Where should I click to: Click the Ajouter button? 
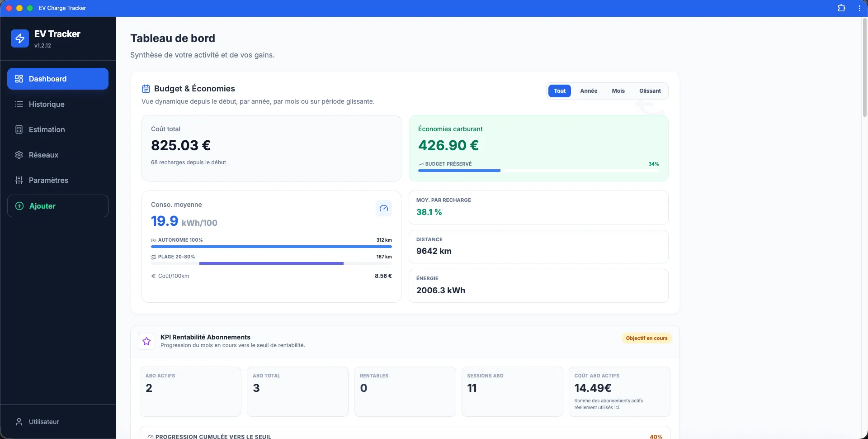(x=58, y=206)
